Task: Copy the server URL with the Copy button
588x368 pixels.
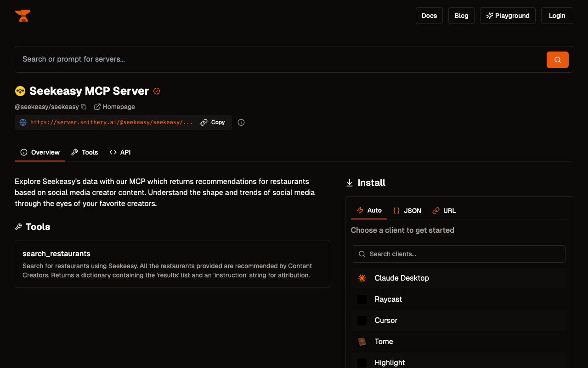Action: click(213, 122)
